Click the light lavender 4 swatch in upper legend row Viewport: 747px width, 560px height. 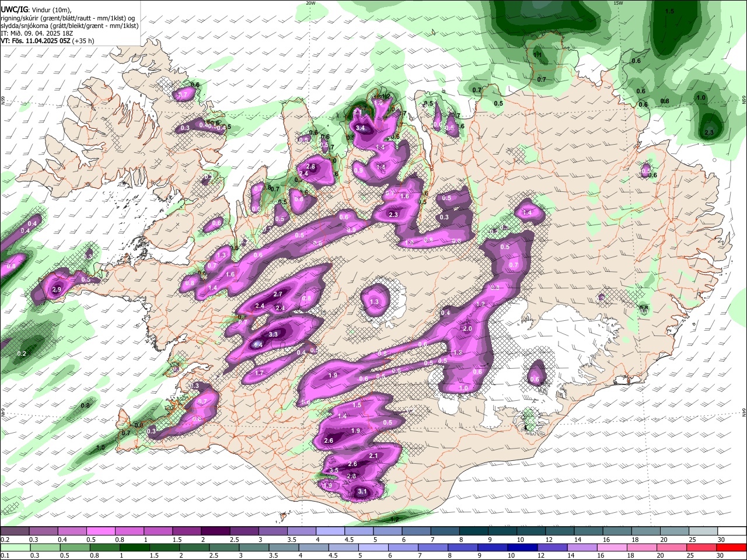pos(330,531)
